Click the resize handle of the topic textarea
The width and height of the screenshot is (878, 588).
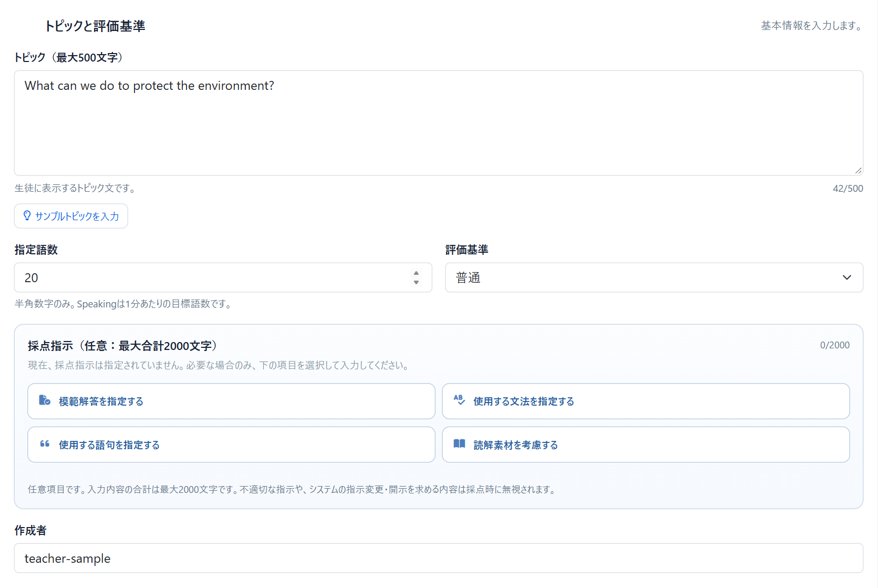[x=858, y=170]
